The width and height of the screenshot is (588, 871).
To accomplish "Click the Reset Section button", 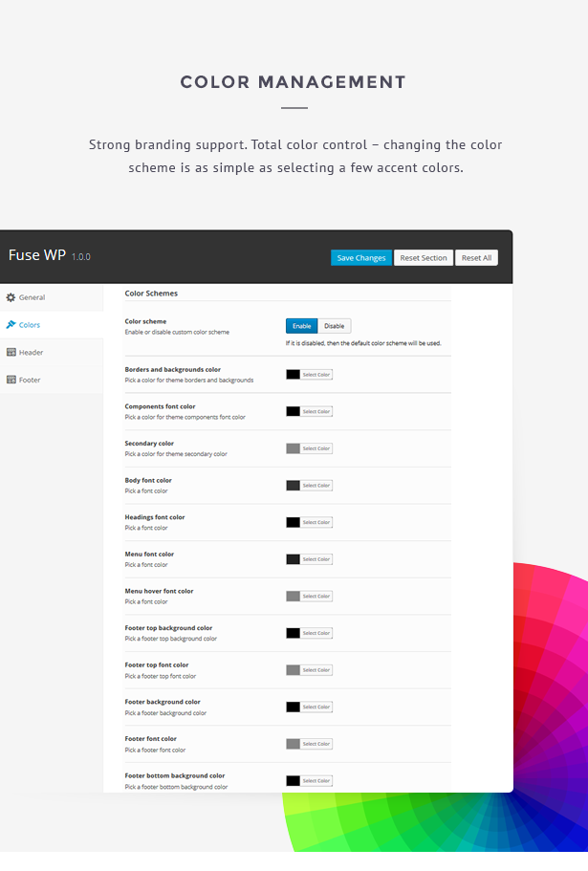I will coord(423,257).
